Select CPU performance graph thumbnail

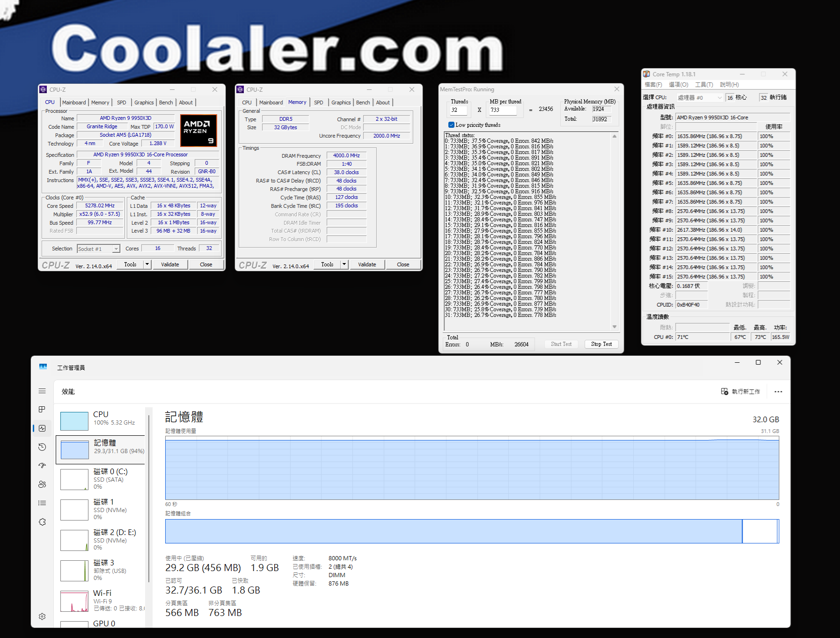(x=74, y=421)
